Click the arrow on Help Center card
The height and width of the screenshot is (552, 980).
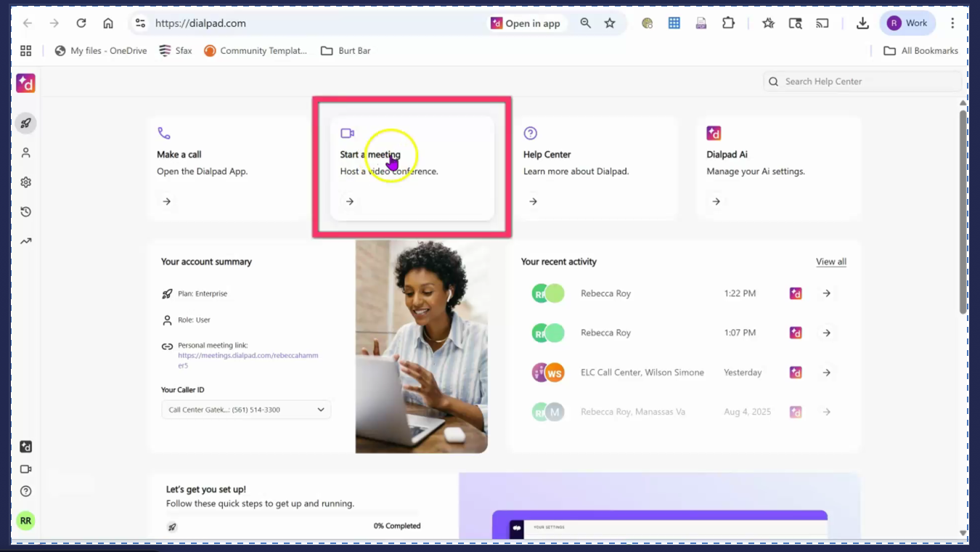533,201
